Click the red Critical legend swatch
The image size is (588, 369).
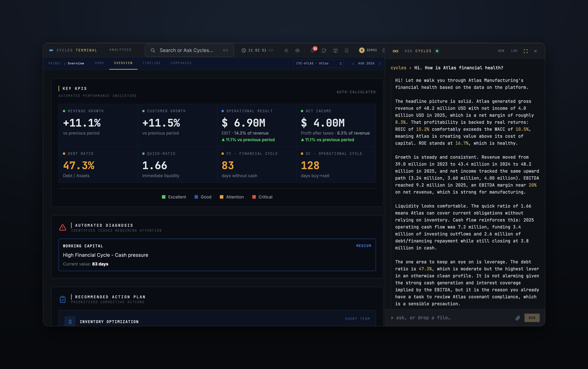point(254,197)
